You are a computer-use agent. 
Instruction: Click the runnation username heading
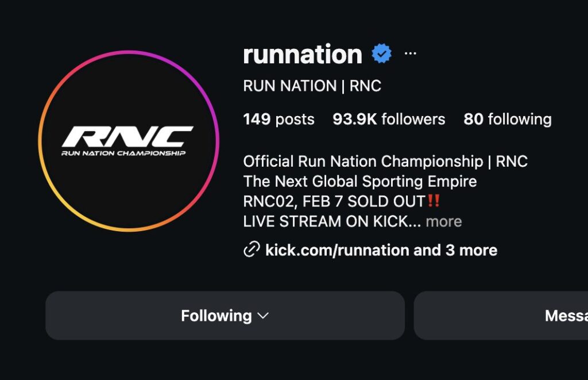tap(302, 55)
